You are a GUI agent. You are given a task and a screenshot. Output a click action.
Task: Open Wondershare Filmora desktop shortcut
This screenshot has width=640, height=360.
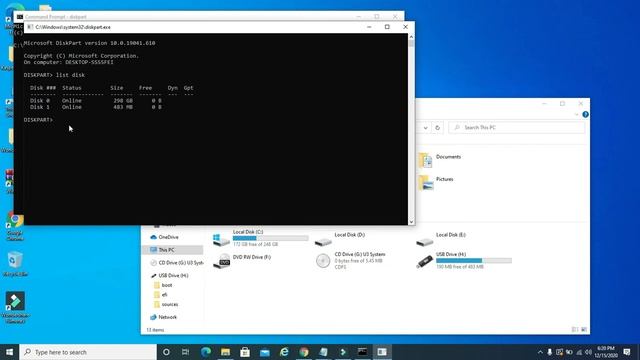tap(16, 308)
